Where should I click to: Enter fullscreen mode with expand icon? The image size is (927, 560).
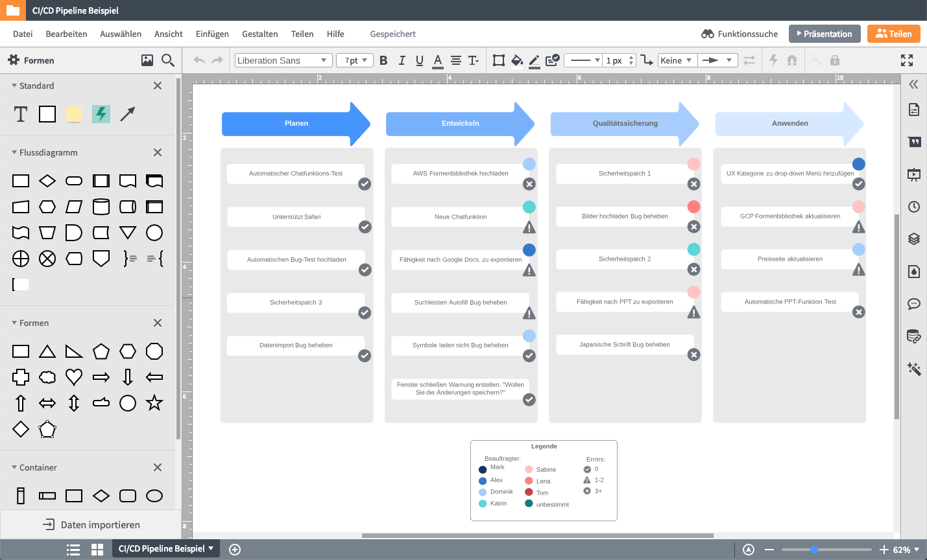(907, 60)
